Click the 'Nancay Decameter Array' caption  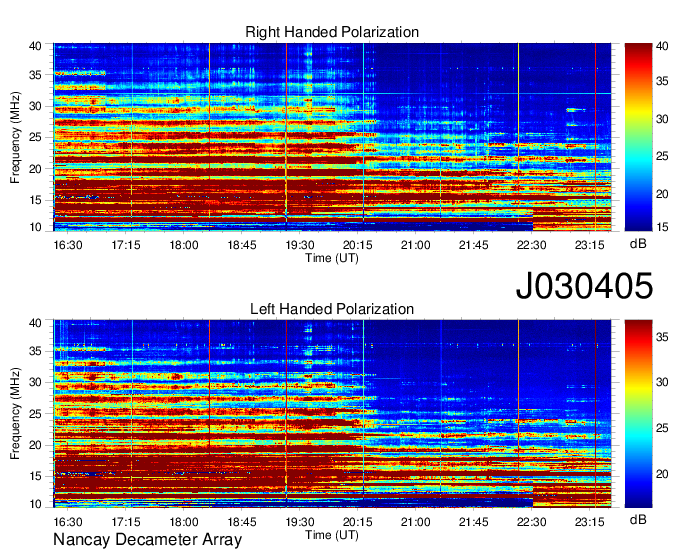[147, 540]
